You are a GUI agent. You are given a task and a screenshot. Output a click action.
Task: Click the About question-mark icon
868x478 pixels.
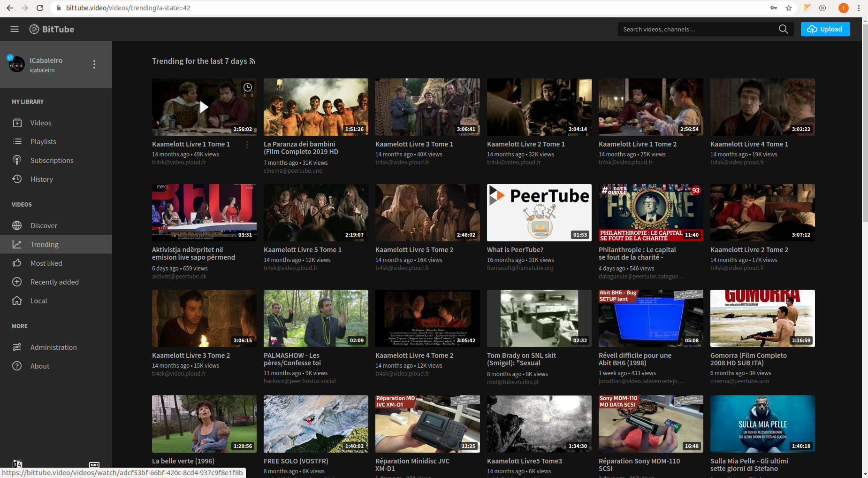click(17, 366)
